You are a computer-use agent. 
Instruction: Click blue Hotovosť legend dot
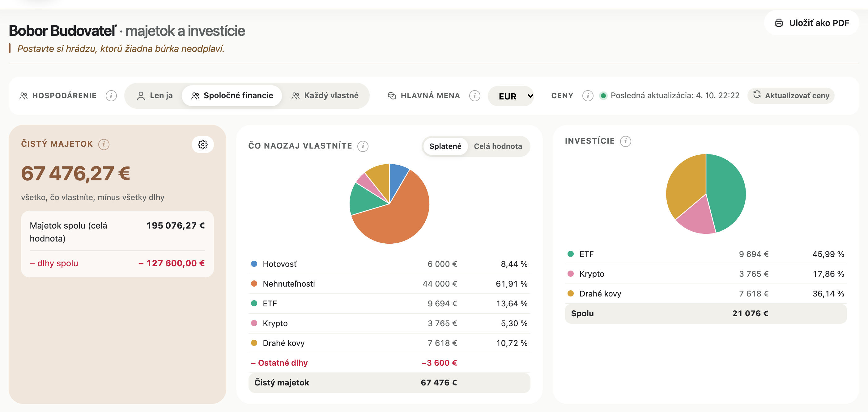(254, 264)
